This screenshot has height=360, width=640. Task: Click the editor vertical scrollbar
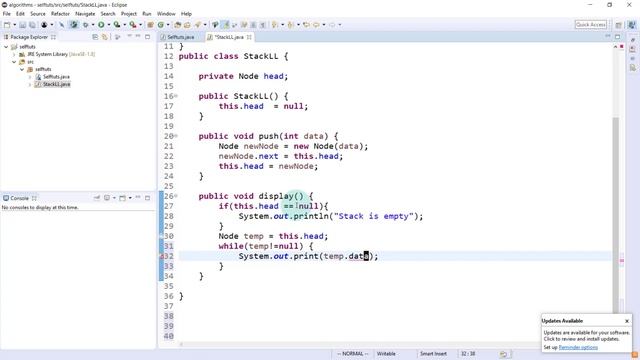point(616,216)
